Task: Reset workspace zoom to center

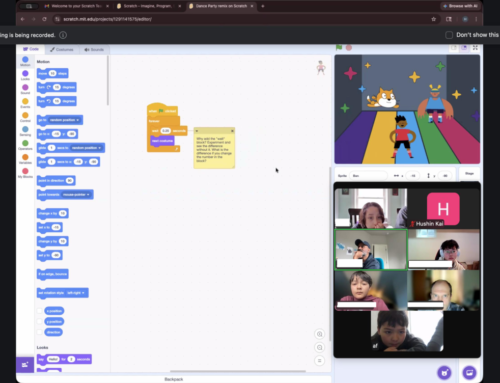Action: click(319, 361)
